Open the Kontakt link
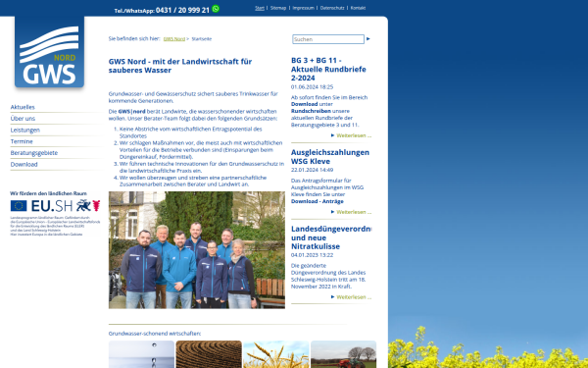 click(x=358, y=8)
